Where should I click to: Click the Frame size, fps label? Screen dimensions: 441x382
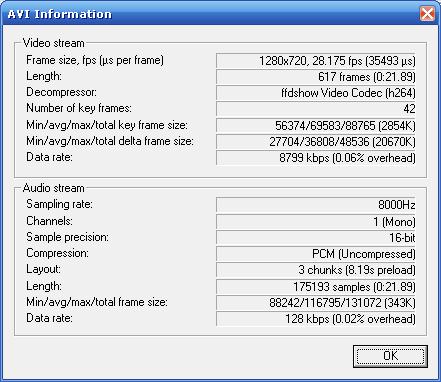click(x=95, y=60)
